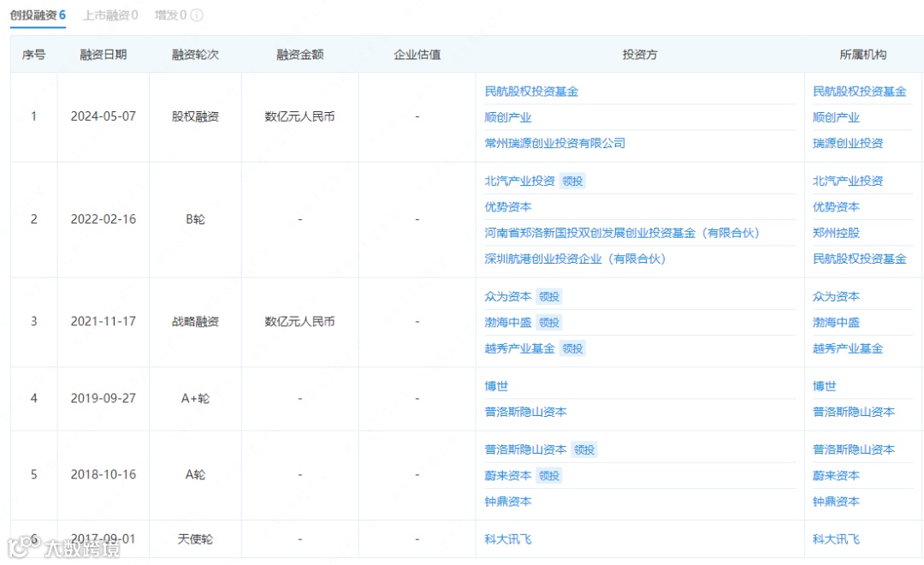The image size is (924, 565).
Task: Click the 序号 column header
Action: [33, 55]
